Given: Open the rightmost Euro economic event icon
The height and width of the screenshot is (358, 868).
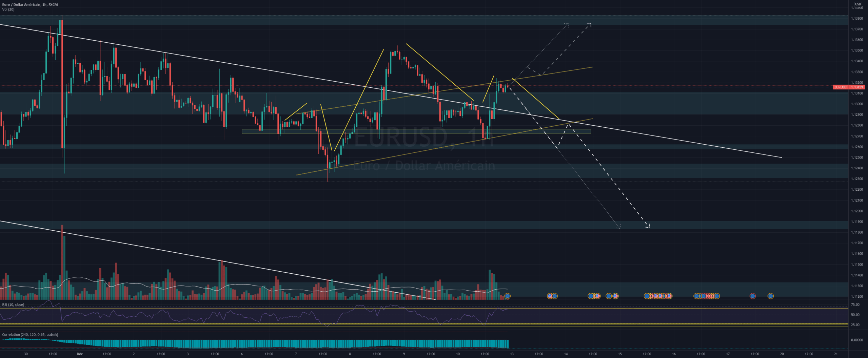Looking at the screenshot, I should tap(770, 296).
